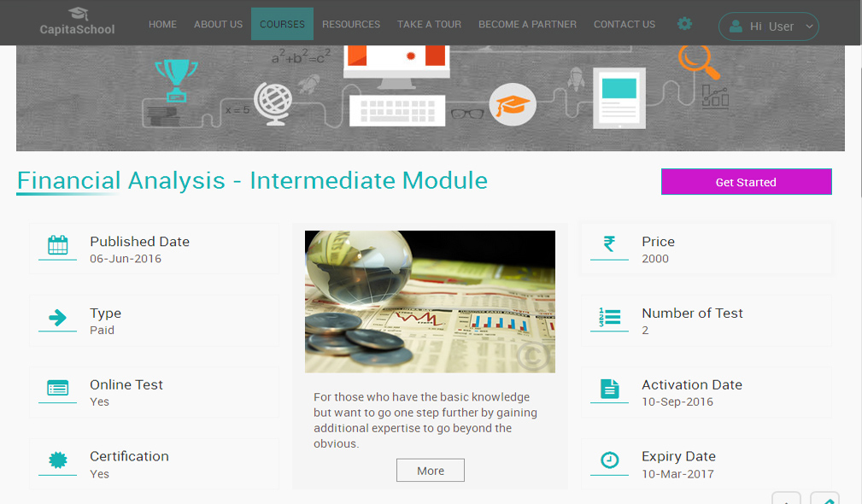Viewport: 862px width, 504px height.
Task: Go to the Home menu item
Action: (x=162, y=24)
